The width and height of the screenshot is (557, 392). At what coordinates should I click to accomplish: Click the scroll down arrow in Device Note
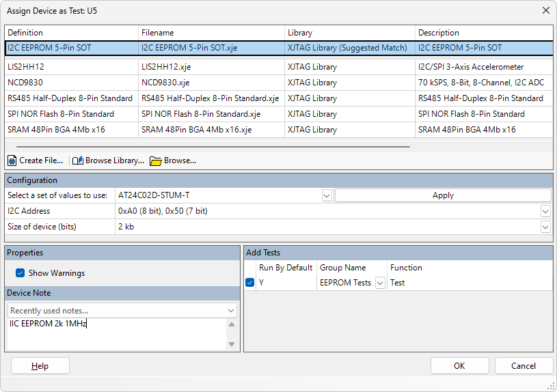tap(232, 344)
